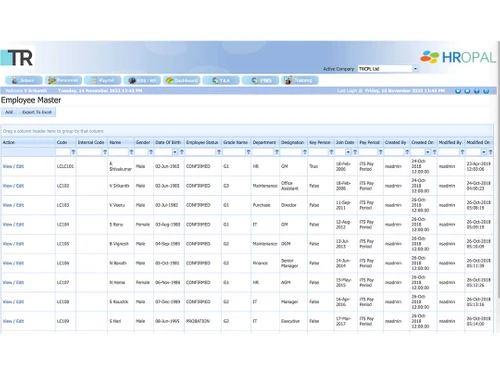Image resolution: width=500 pixels, height=375 pixels.
Task: Open filter menu icon for Modified By column
Action: 462,152
